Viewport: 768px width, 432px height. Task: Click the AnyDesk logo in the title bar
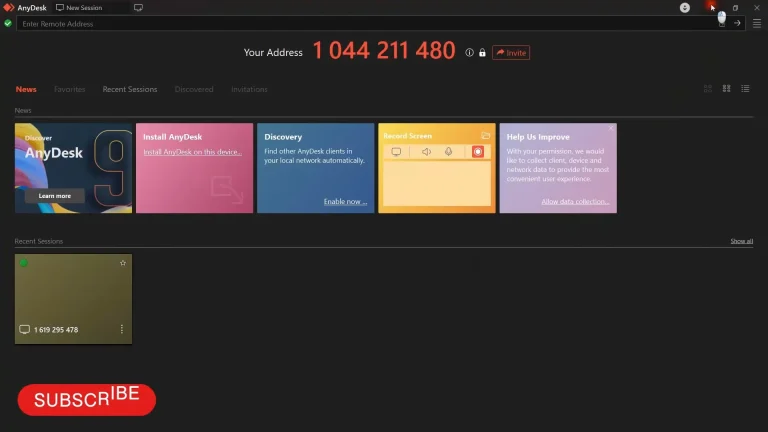8,7
